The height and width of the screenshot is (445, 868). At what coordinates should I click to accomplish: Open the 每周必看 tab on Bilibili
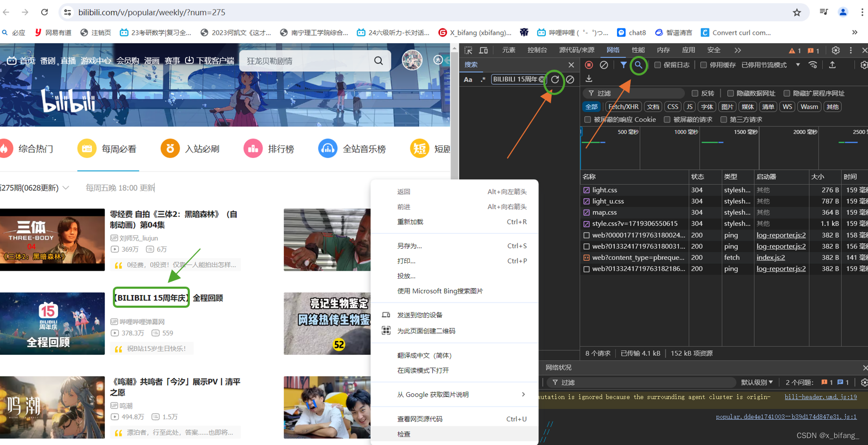pyautogui.click(x=108, y=149)
